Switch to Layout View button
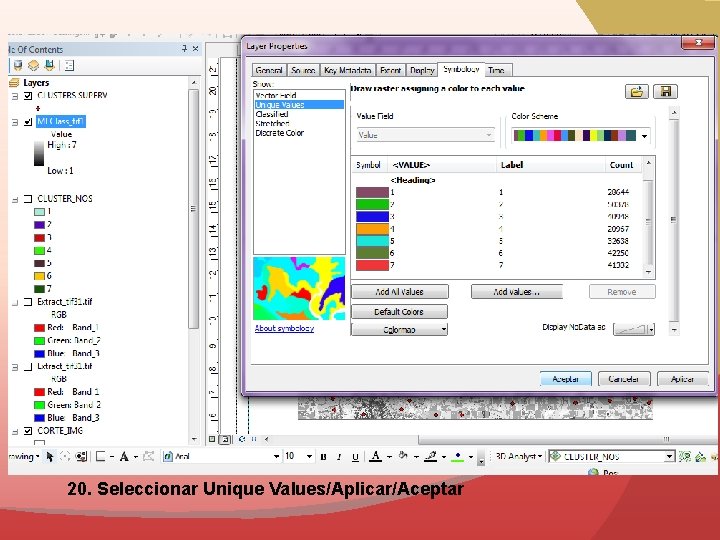This screenshot has height=540, width=720. click(225, 439)
